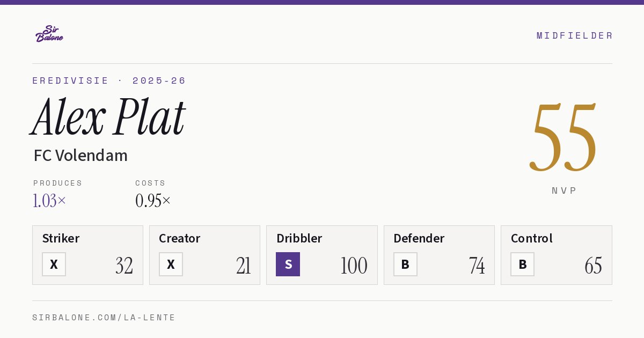Click the Dribbler score 100
644x338 pixels.
click(x=354, y=266)
